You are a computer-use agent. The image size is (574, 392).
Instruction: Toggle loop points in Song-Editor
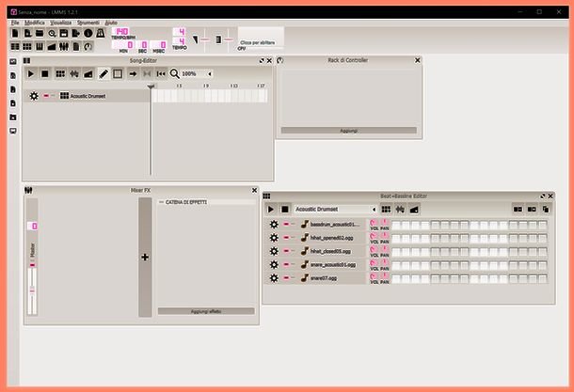147,74
